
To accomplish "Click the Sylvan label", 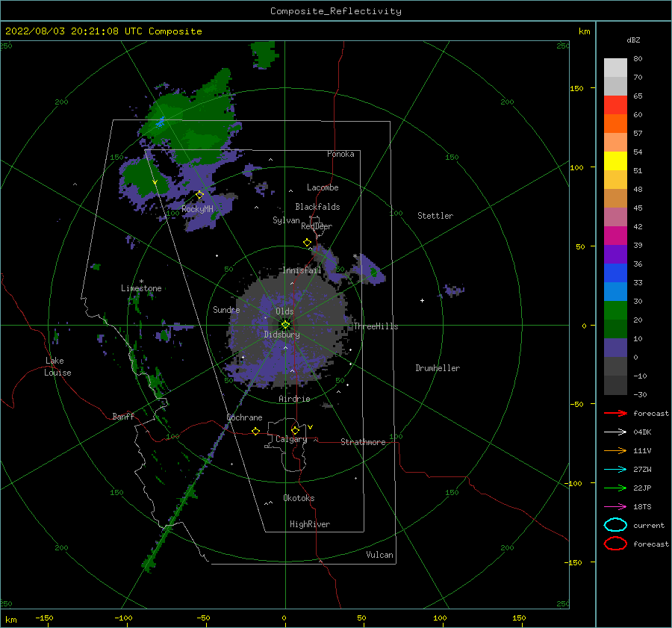I will 286,220.
